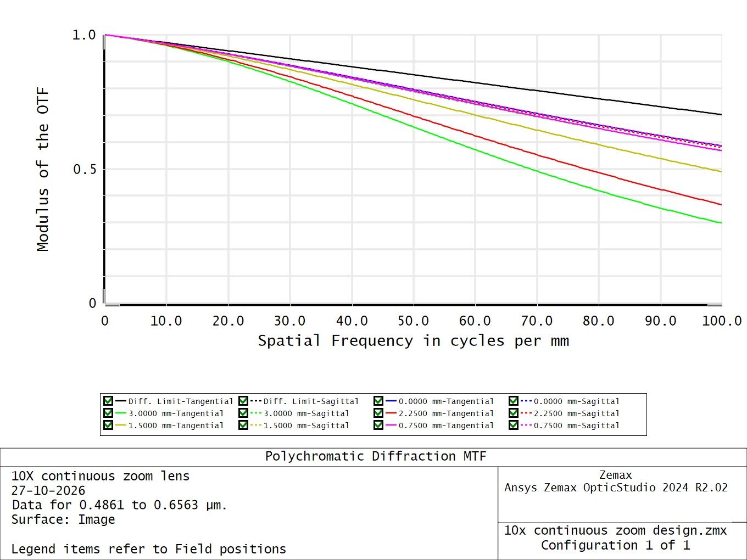Click the 'Modulus of the OTF' axis label

pyautogui.click(x=43, y=170)
